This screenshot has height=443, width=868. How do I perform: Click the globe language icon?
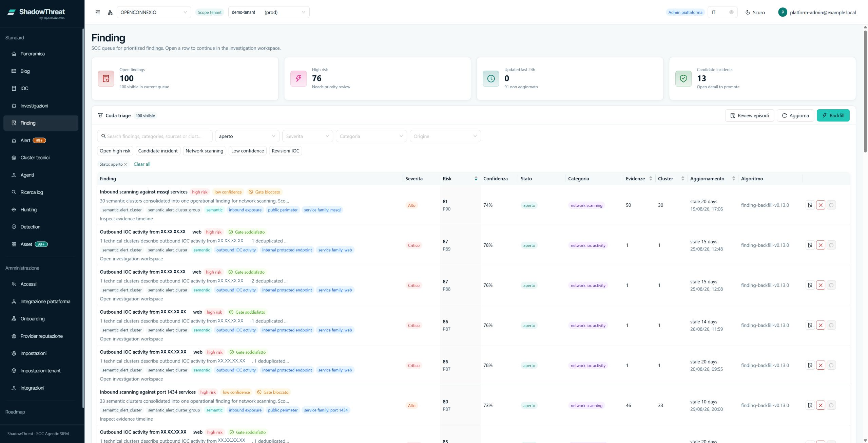731,12
